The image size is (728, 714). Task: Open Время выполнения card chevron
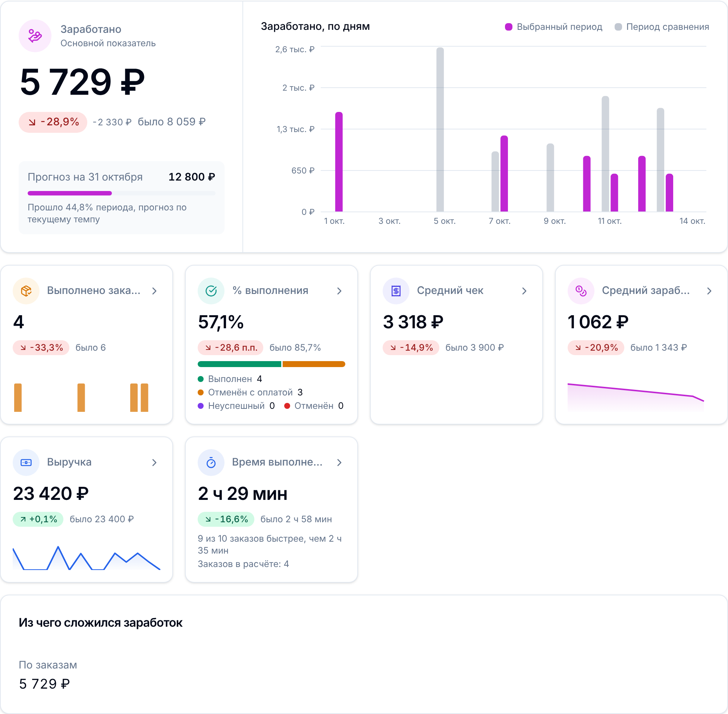click(339, 462)
